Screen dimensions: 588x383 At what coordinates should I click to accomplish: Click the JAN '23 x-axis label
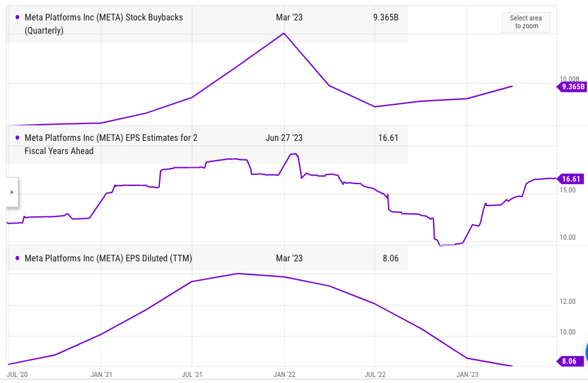click(x=467, y=375)
